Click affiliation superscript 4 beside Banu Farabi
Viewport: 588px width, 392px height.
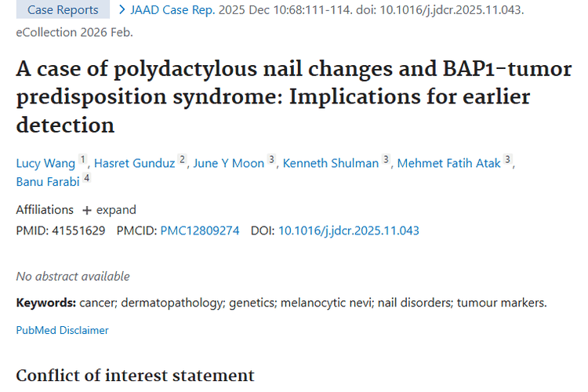point(87,179)
